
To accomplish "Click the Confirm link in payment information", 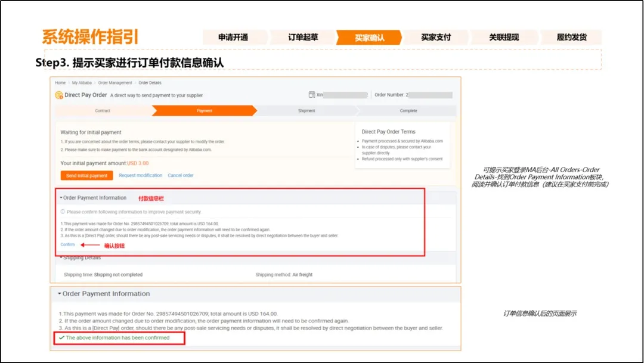I will pos(67,245).
